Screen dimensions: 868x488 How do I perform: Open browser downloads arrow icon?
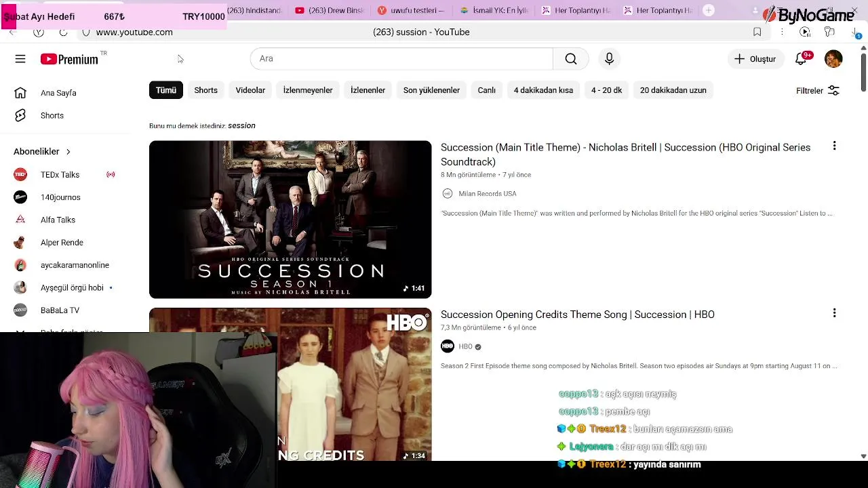[x=856, y=32]
